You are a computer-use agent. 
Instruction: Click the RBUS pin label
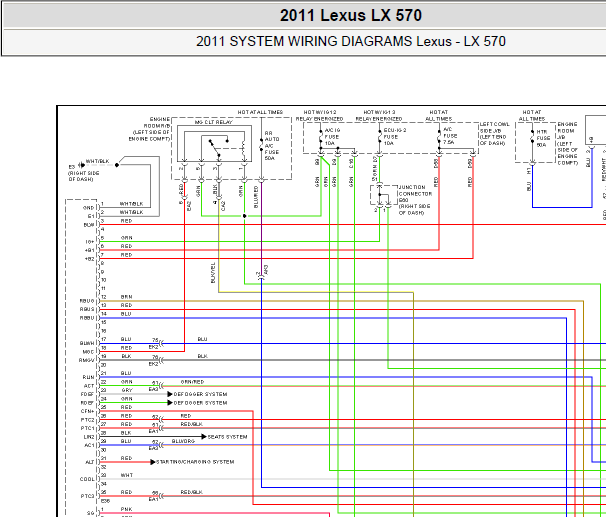[x=87, y=310]
